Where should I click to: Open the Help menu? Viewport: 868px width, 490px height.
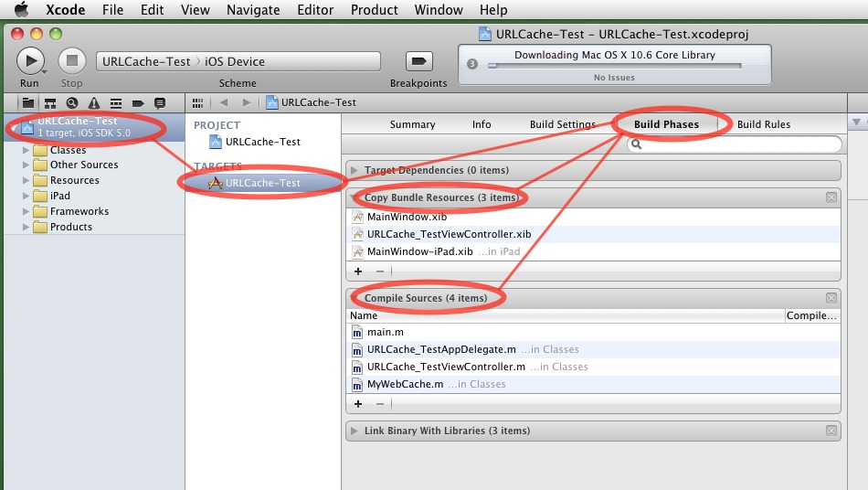click(493, 10)
